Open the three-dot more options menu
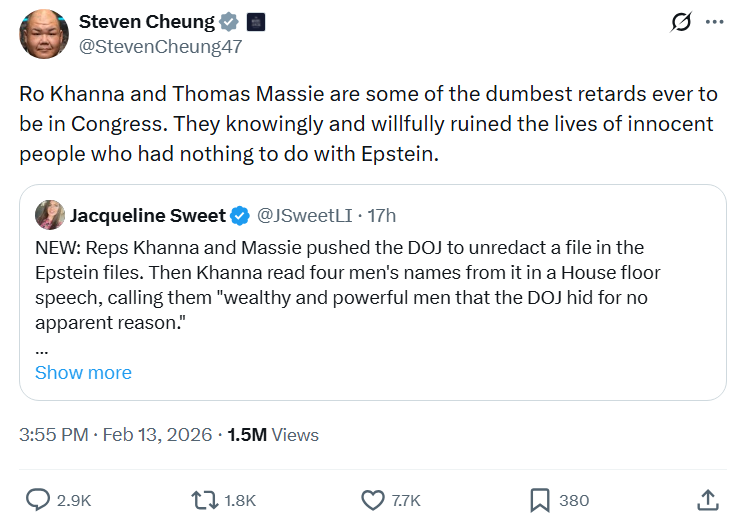Viewport: 745px width, 527px height. [x=714, y=22]
